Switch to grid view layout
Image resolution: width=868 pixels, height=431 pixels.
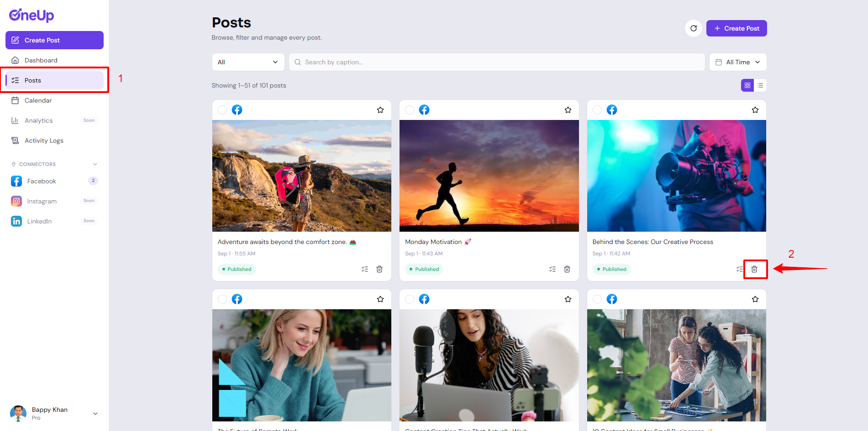click(x=747, y=85)
